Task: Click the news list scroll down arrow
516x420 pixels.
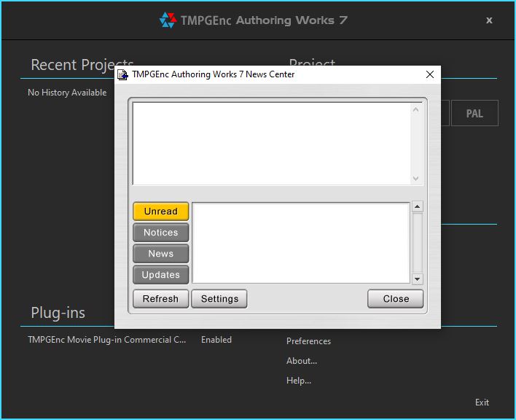Action: pos(418,279)
